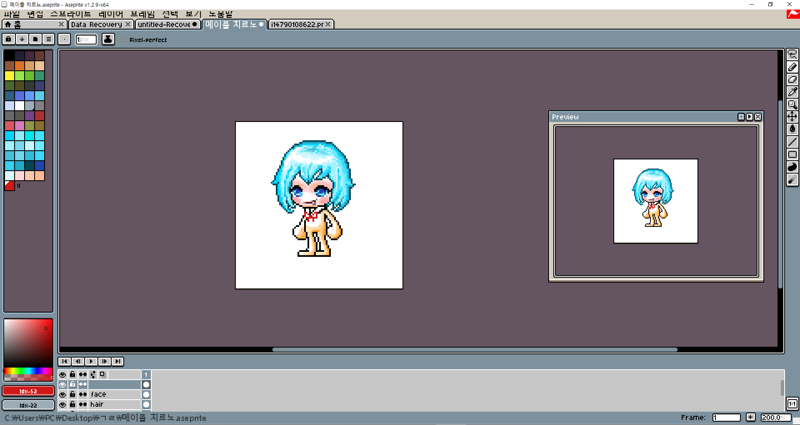800x425 pixels.
Task: Center the sprite in Preview window
Action: 741,117
